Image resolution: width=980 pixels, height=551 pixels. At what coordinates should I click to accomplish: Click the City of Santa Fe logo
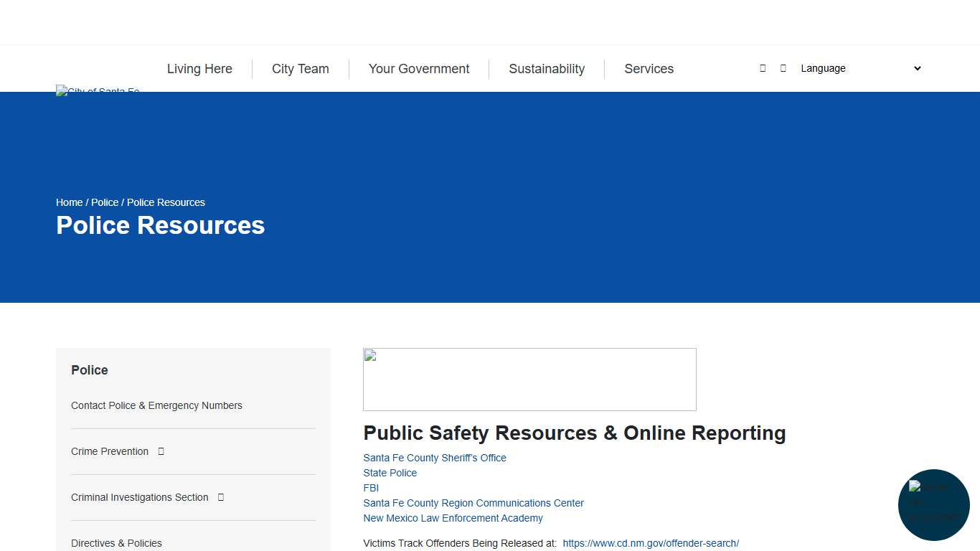98,91
